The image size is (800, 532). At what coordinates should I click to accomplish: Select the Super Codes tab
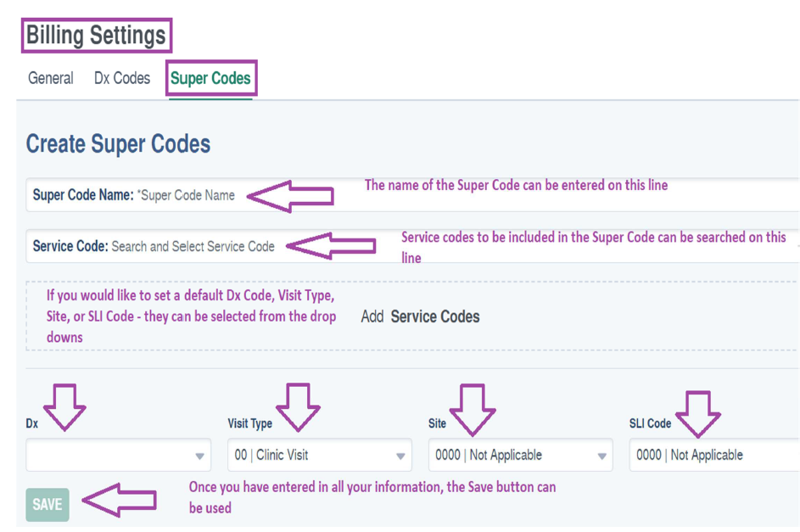pos(210,78)
